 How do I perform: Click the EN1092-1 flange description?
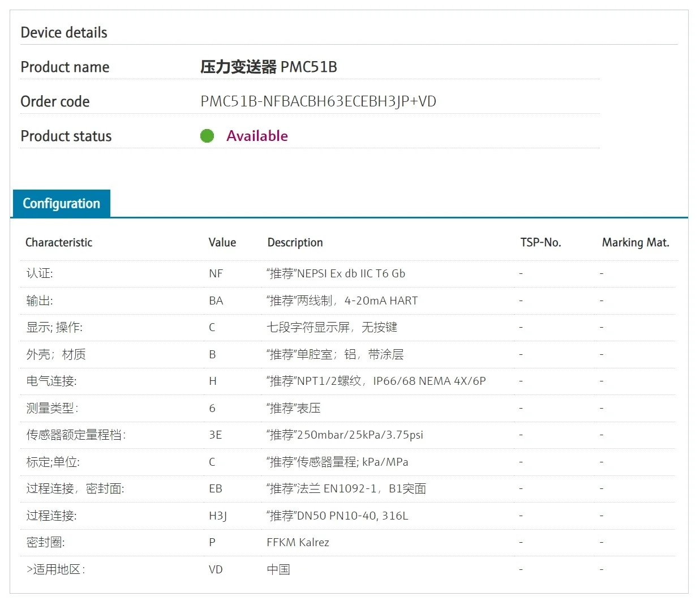pyautogui.click(x=346, y=488)
